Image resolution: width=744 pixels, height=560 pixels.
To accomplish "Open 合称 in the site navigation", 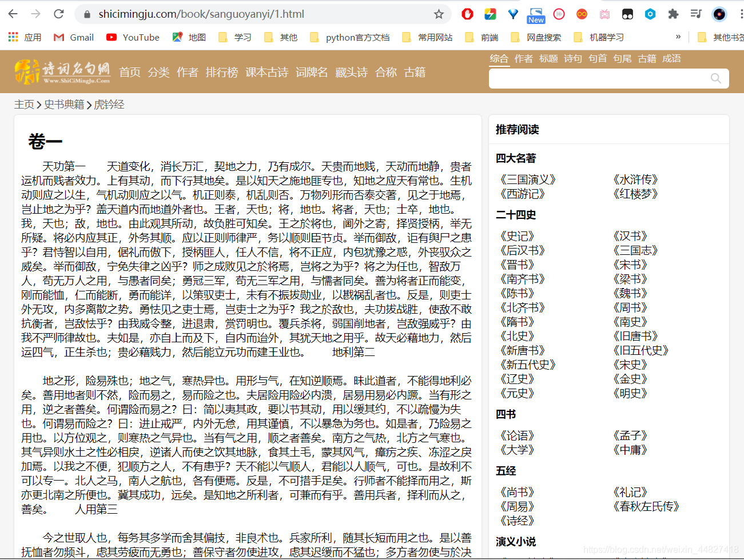I will coord(386,72).
